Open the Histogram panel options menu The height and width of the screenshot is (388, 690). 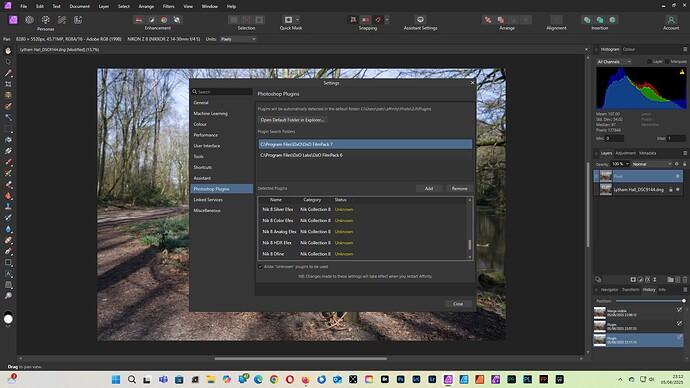tap(685, 49)
